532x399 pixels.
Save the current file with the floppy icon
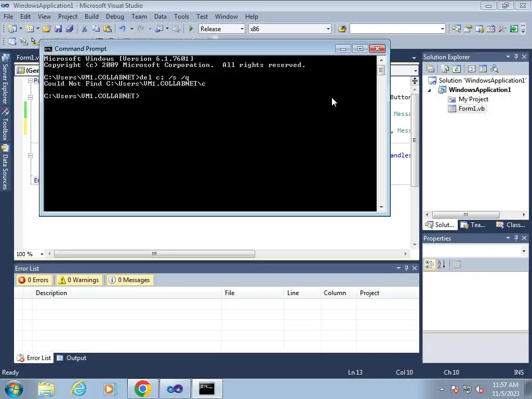pos(58,29)
